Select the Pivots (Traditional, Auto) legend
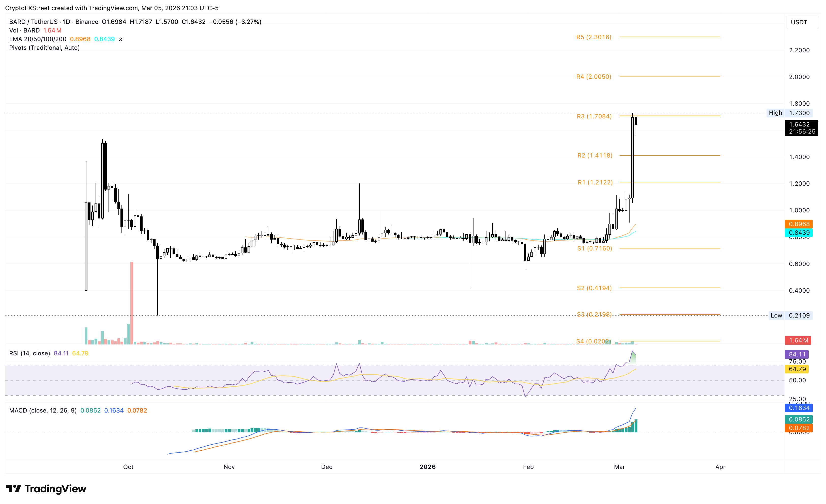 pyautogui.click(x=44, y=48)
